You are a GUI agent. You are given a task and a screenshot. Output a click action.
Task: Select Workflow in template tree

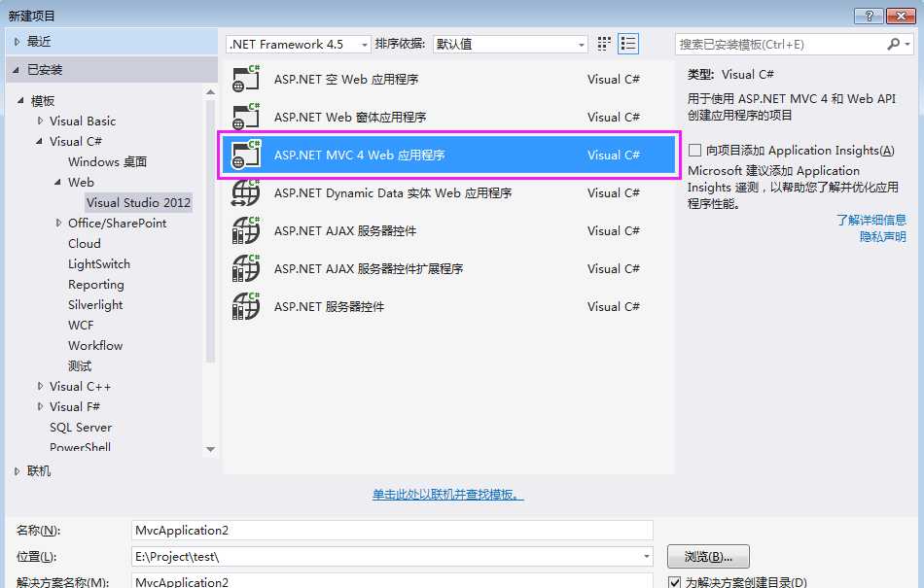tap(95, 345)
